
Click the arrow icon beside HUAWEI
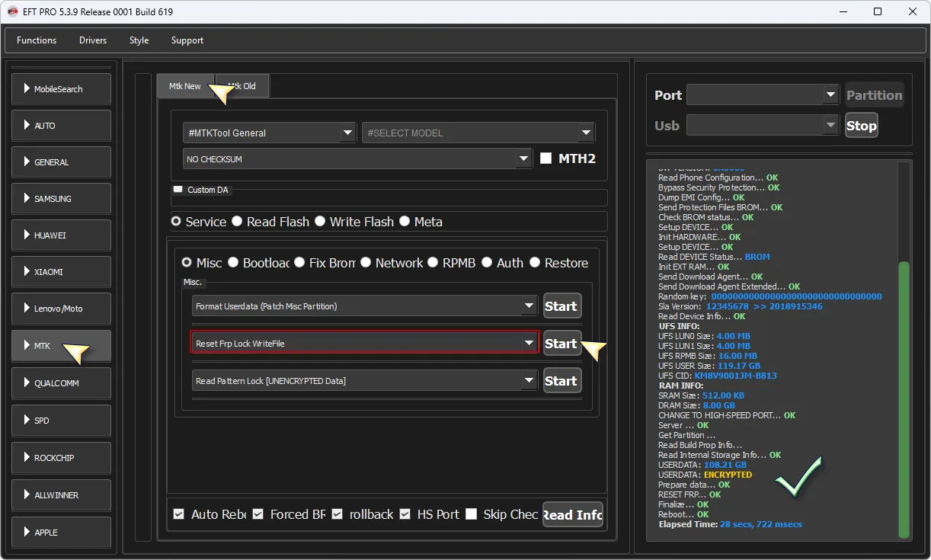point(27,235)
